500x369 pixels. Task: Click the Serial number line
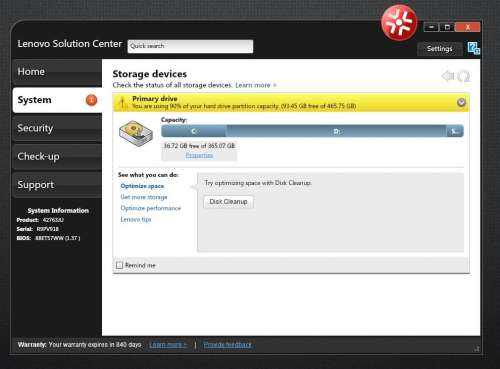(38, 229)
